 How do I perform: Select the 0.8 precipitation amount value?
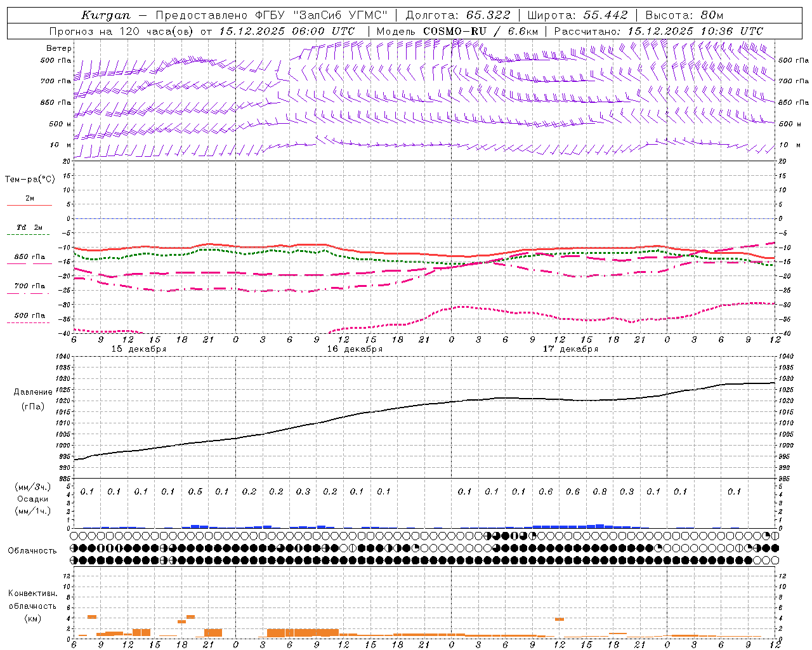(x=599, y=492)
